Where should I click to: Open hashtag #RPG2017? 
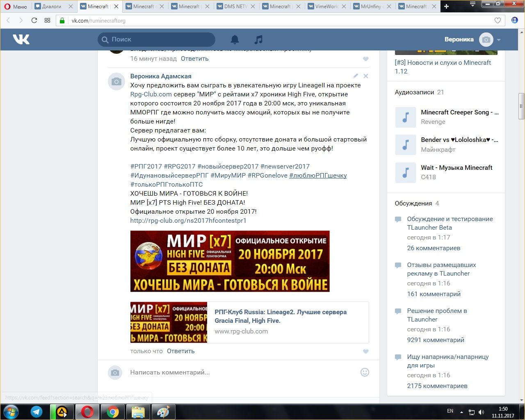pos(180,167)
